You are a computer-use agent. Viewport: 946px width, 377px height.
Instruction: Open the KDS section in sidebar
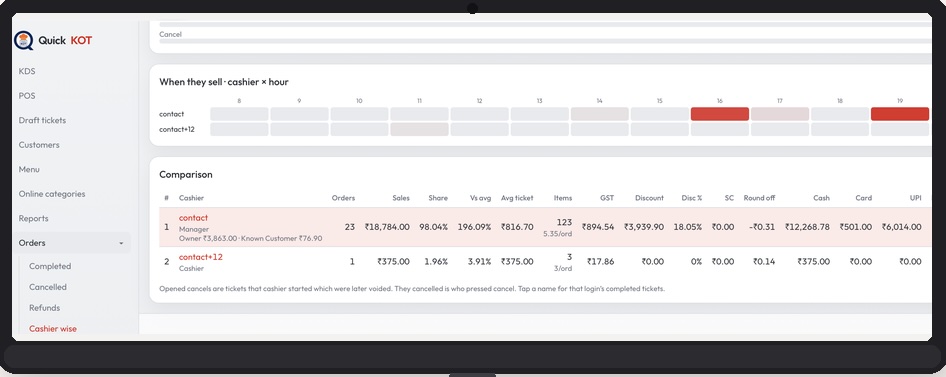pyautogui.click(x=27, y=71)
